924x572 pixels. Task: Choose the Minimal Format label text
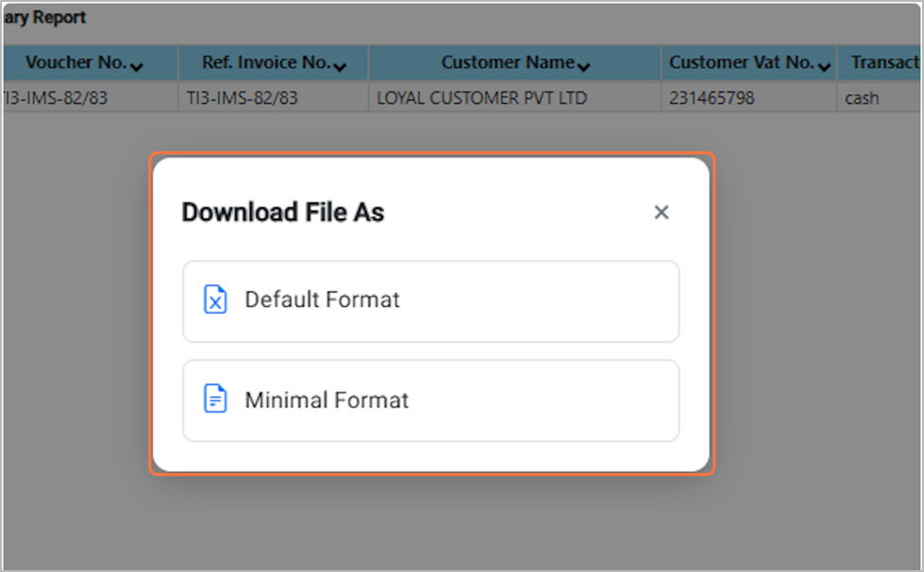tap(327, 400)
